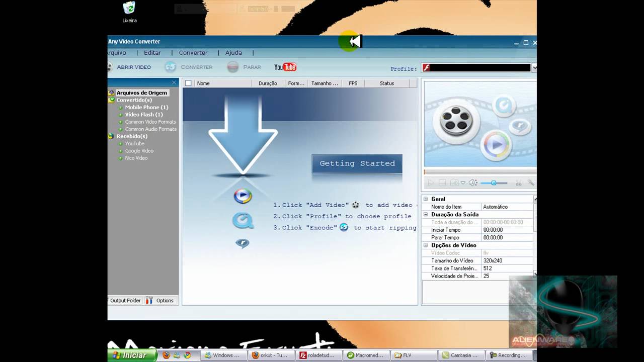This screenshot has width=644, height=362.
Task: Switch to orkut Firefox taskbar window
Action: coord(271,355)
